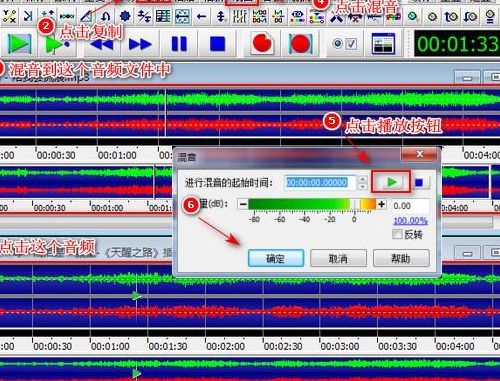The width and height of the screenshot is (500, 381).
Task: Preview mix with dialog green play button
Action: (x=391, y=182)
